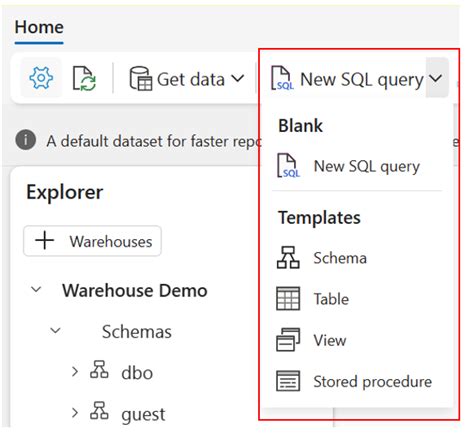Switch to the Home tab
Screen dimensions: 474x437
click(39, 27)
